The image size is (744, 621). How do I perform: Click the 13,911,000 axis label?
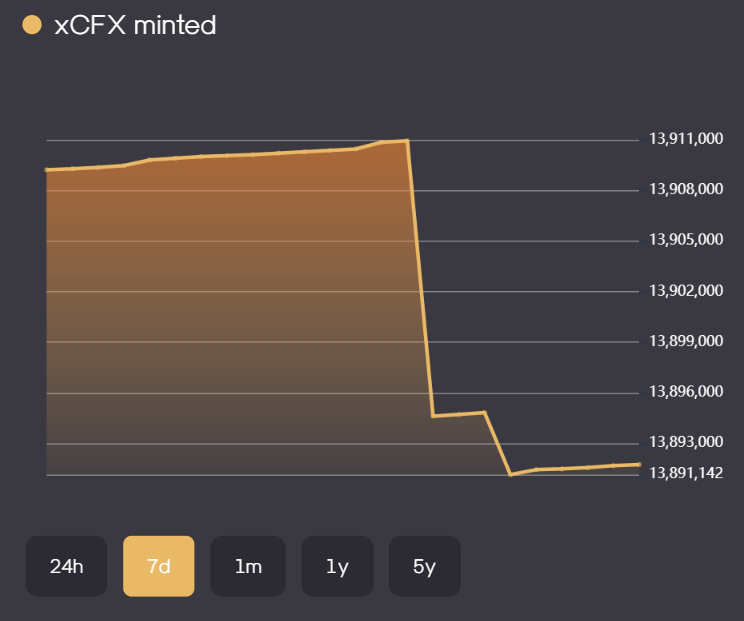pyautogui.click(x=686, y=139)
